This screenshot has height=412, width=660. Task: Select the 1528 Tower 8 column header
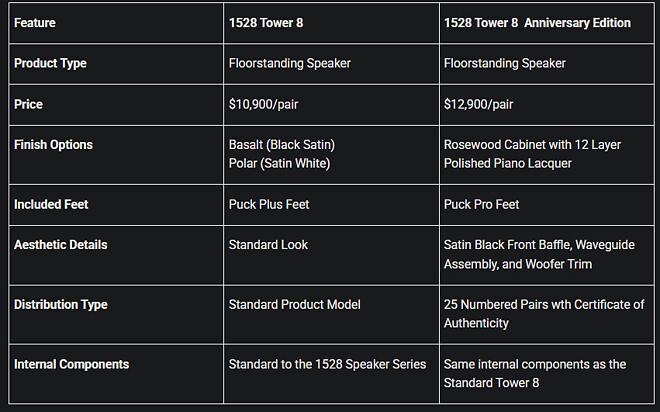coord(265,22)
